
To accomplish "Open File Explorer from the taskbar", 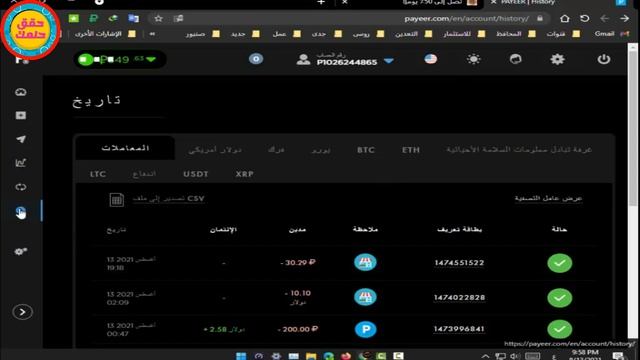I will click(311, 356).
